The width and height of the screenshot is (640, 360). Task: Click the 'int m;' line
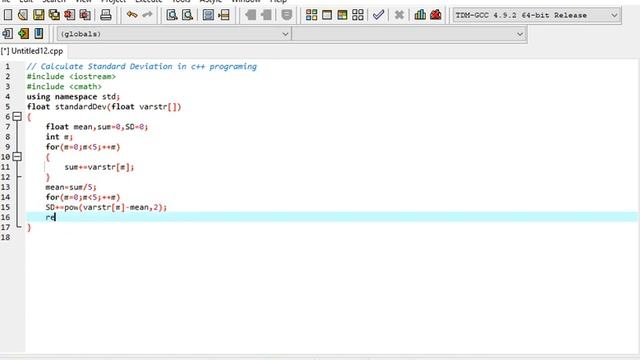[x=59, y=137]
